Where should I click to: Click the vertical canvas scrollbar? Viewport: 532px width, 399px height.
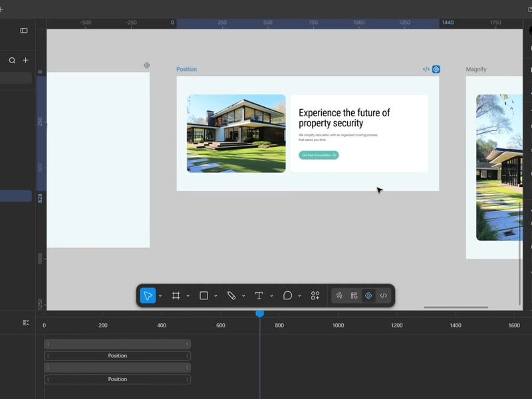pos(519,254)
